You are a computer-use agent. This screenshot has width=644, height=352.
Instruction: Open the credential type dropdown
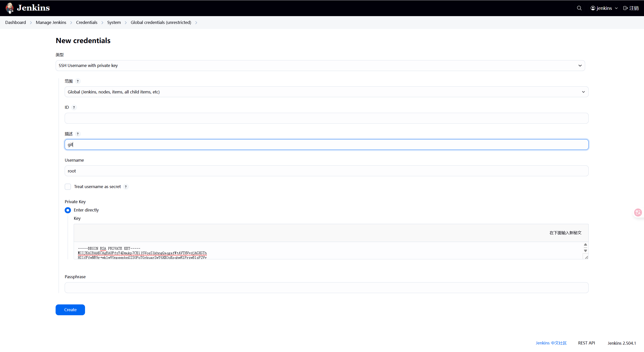click(x=320, y=66)
